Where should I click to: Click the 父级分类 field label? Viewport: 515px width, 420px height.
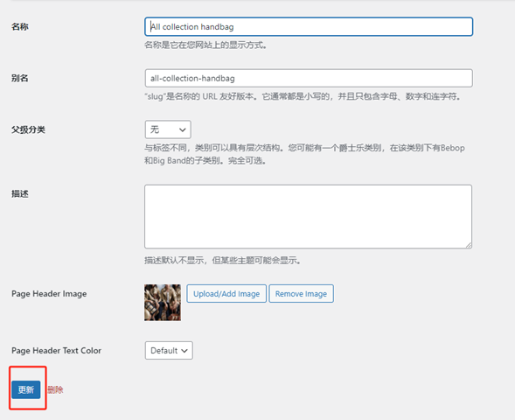point(28,129)
